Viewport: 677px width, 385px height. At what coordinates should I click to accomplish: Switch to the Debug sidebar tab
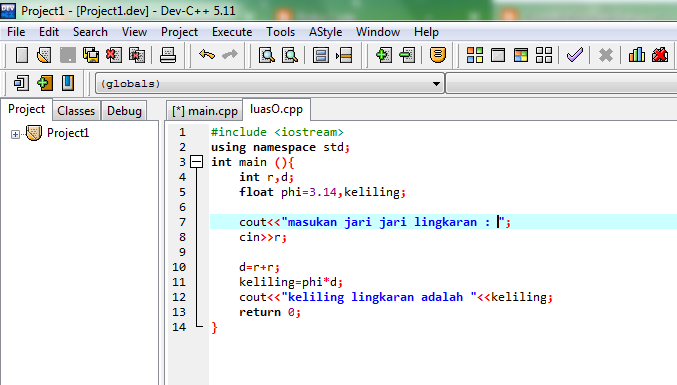(x=124, y=111)
